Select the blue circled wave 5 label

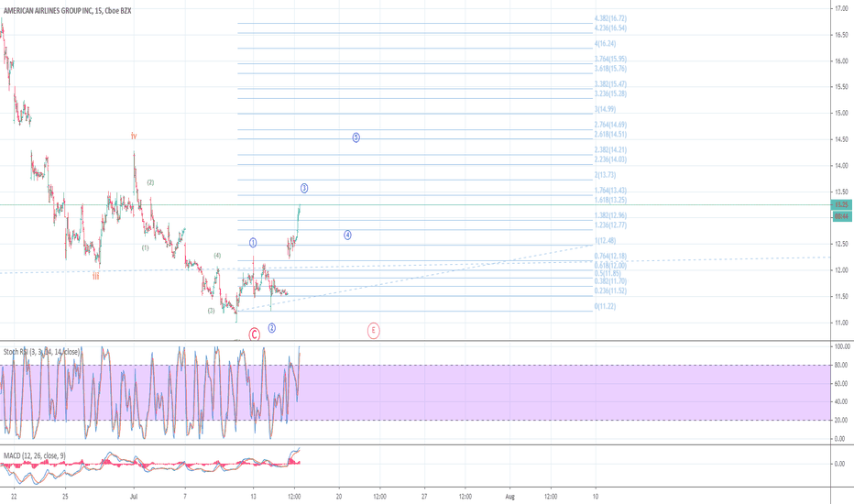(x=356, y=137)
